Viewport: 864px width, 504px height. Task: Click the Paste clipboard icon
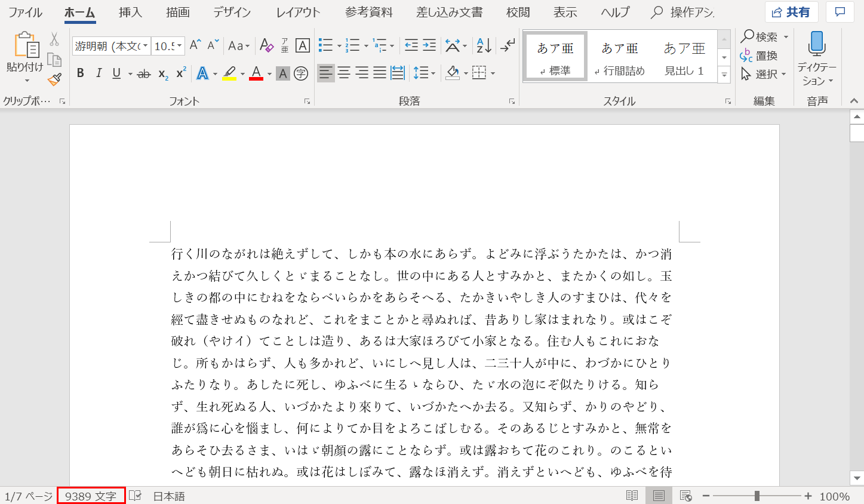point(26,45)
